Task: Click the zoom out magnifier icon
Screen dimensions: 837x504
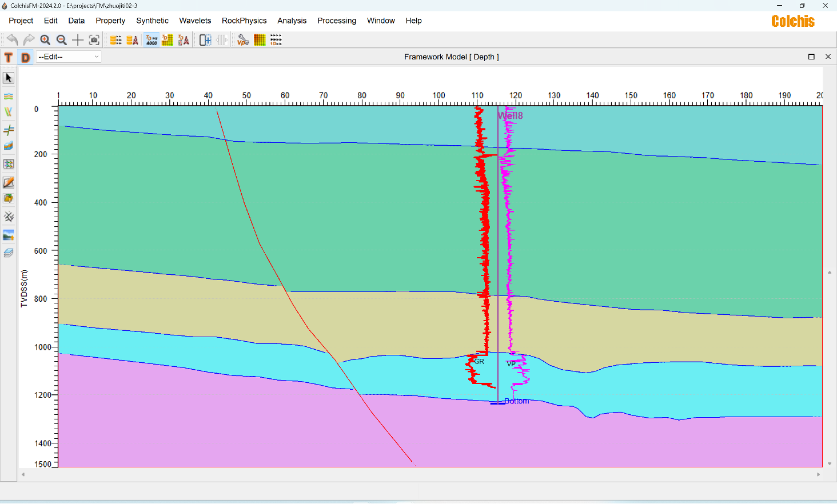Action: [62, 40]
